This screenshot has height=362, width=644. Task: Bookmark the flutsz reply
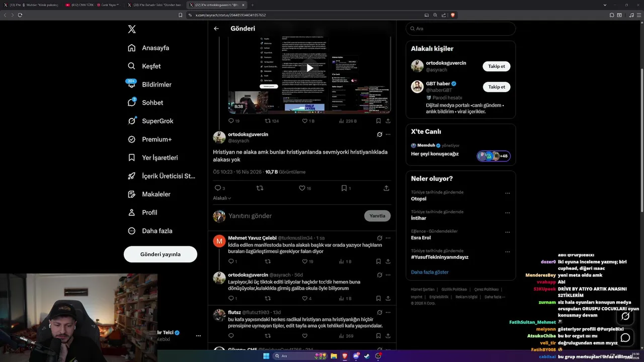click(x=378, y=336)
